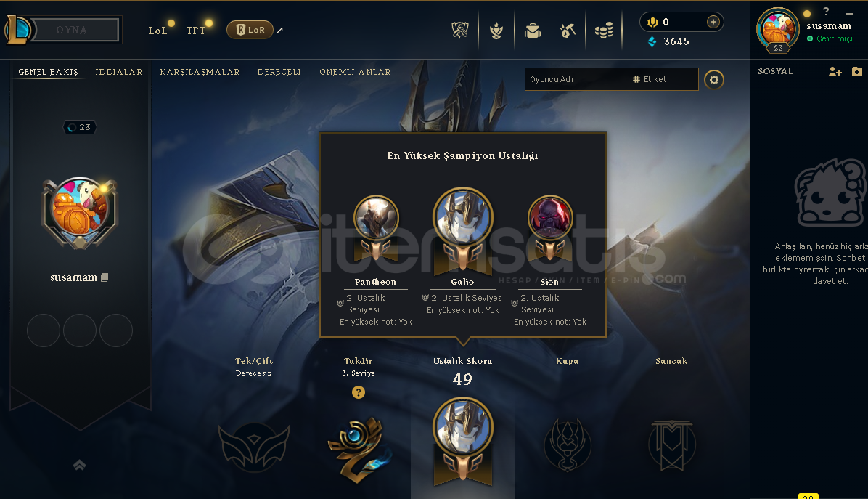The image size is (868, 499).
Task: Click the OYNA play button
Action: (71, 30)
